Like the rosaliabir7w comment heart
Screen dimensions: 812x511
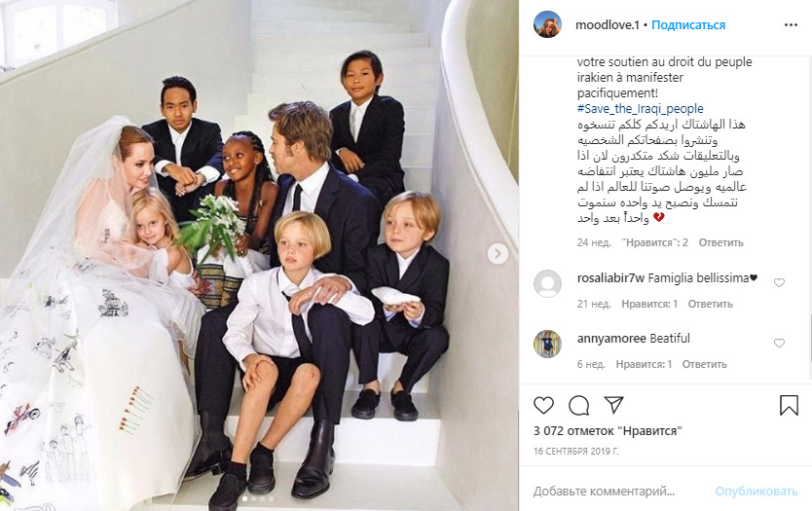[x=779, y=282]
